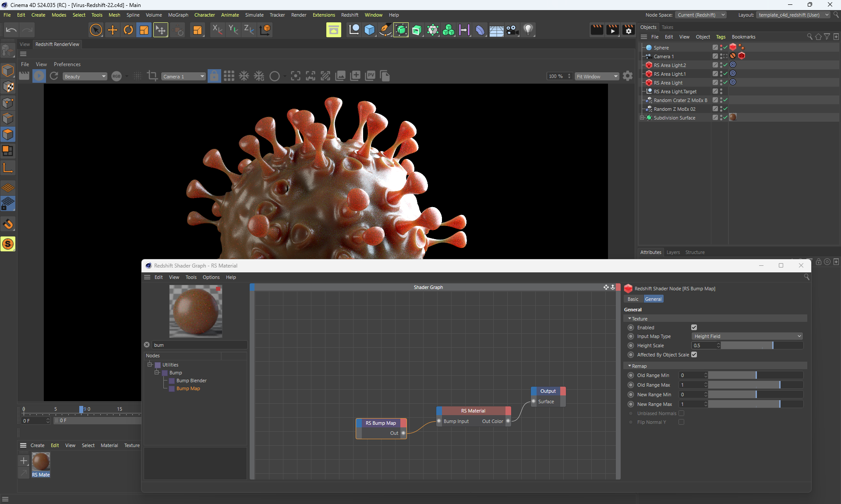This screenshot has height=504, width=841.
Task: Click the Undo arrow icon
Action: 11,30
